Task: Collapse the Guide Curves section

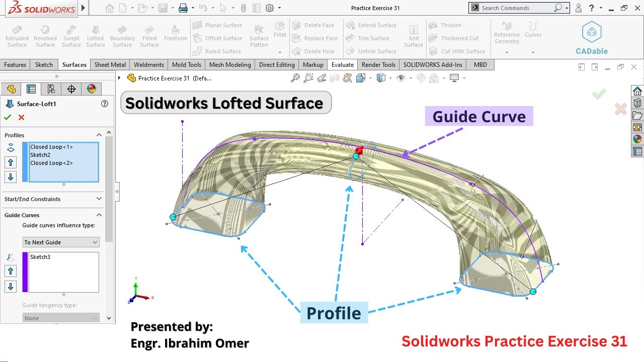Action: (x=99, y=215)
